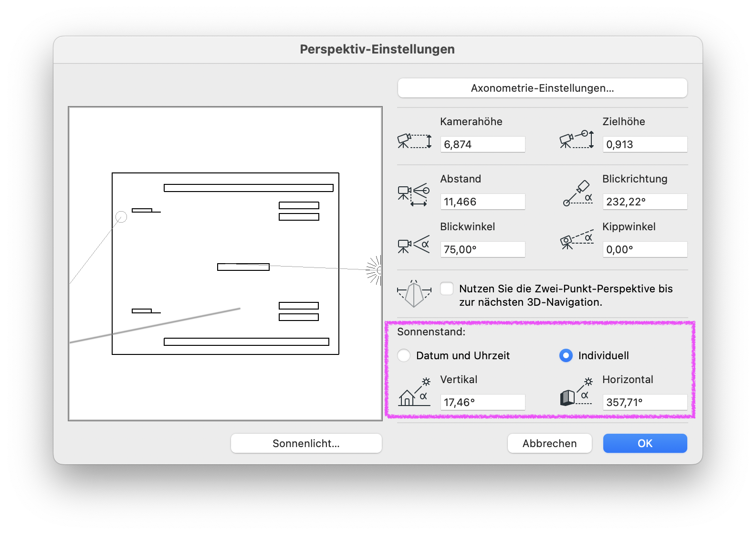Click the Zielhöhe label

(623, 121)
